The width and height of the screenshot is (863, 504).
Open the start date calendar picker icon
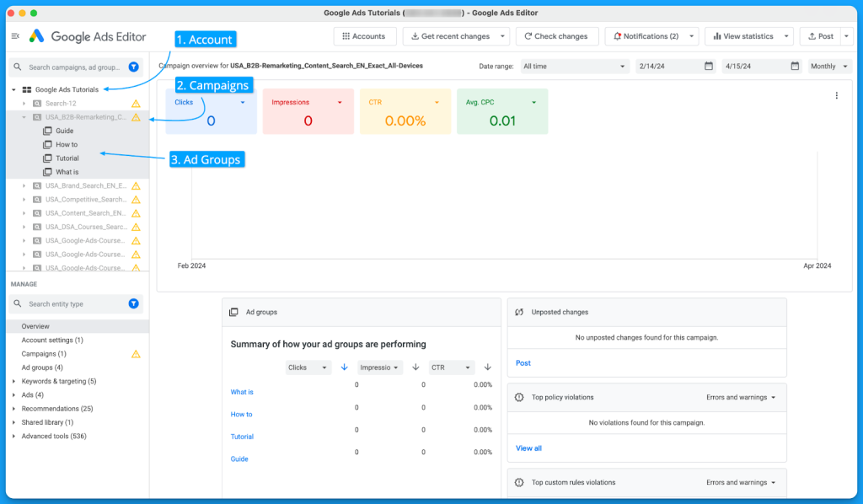pyautogui.click(x=709, y=66)
